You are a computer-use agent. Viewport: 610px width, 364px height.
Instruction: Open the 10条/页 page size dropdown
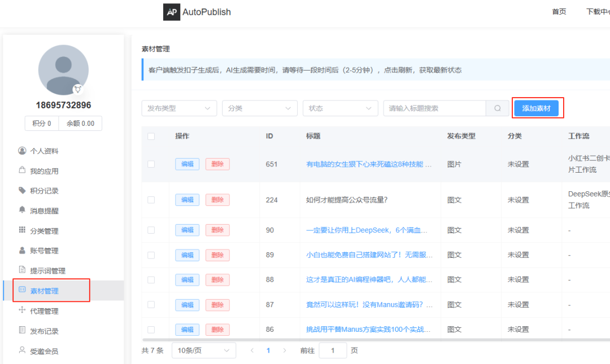[204, 350]
